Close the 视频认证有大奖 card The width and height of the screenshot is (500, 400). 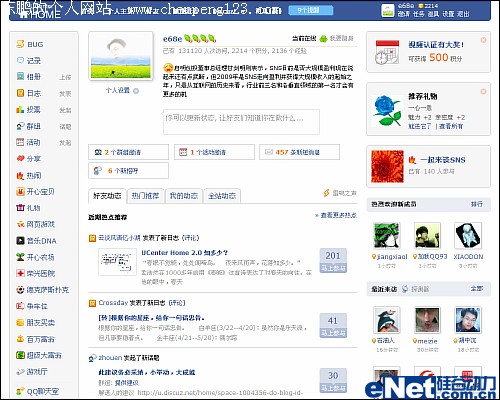click(x=483, y=40)
